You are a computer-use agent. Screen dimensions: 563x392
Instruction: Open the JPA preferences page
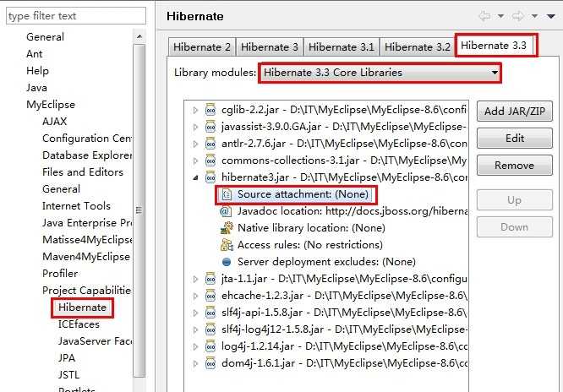(x=67, y=358)
